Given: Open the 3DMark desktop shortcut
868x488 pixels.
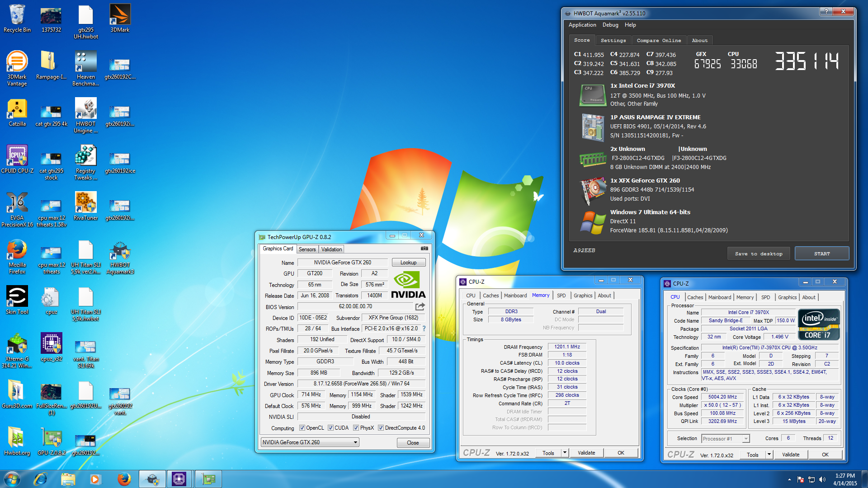Looking at the screenshot, I should [120, 18].
